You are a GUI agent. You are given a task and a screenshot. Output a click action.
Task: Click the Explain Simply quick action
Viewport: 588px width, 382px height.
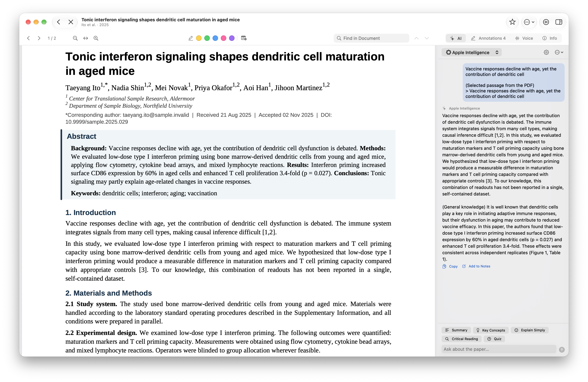pyautogui.click(x=529, y=330)
